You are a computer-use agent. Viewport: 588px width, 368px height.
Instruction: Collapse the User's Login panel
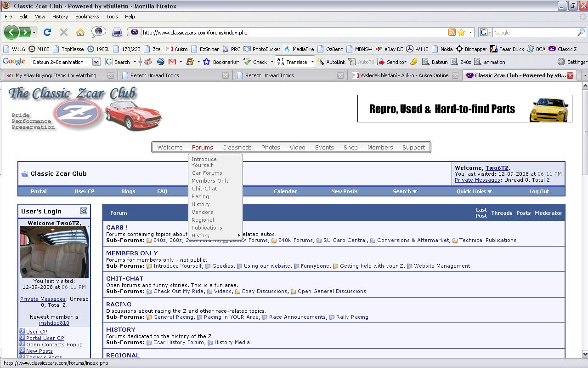[x=84, y=211]
